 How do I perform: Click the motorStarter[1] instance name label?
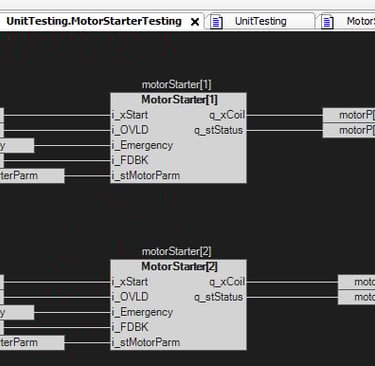tap(177, 85)
